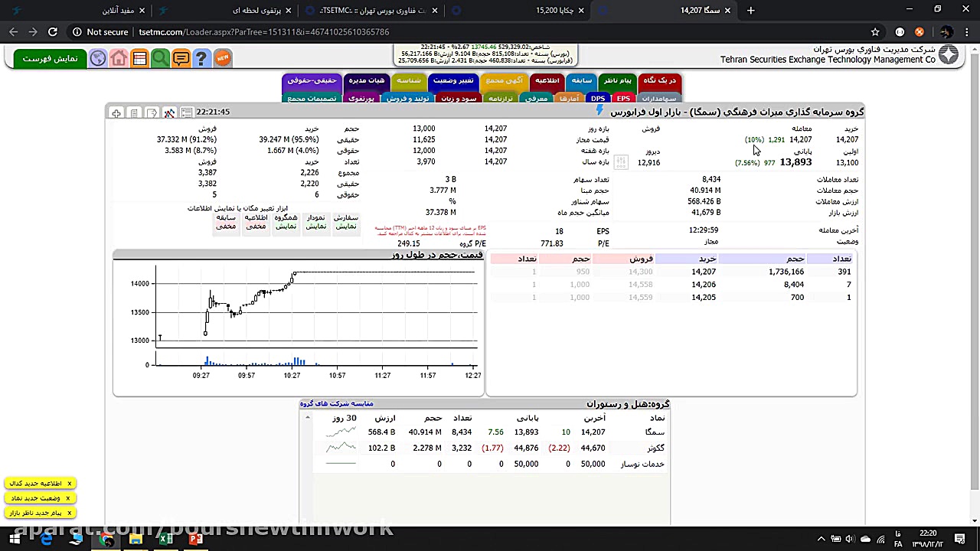Open the market watch table icon
This screenshot has height=551, width=980.
(139, 58)
